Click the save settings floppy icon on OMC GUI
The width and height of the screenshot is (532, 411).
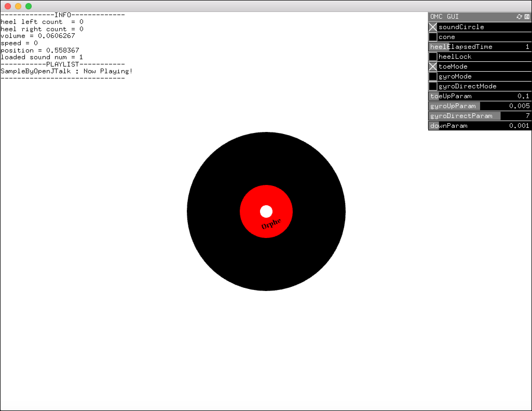click(527, 17)
